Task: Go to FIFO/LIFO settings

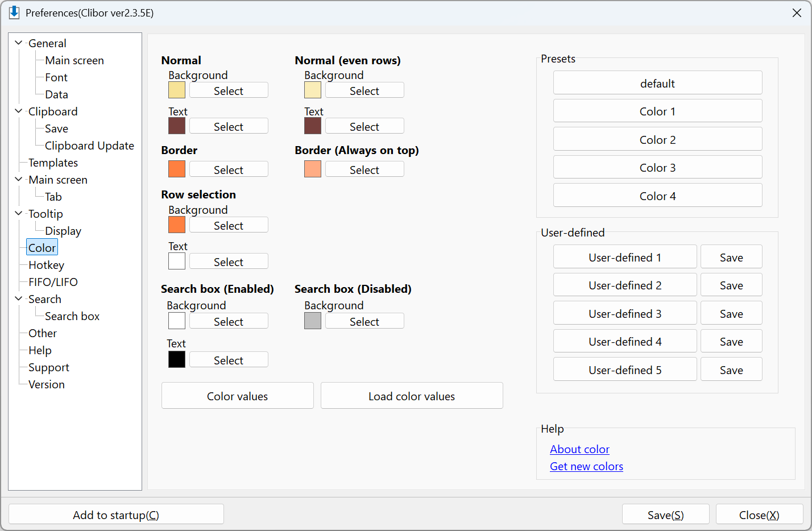Action: coord(53,282)
